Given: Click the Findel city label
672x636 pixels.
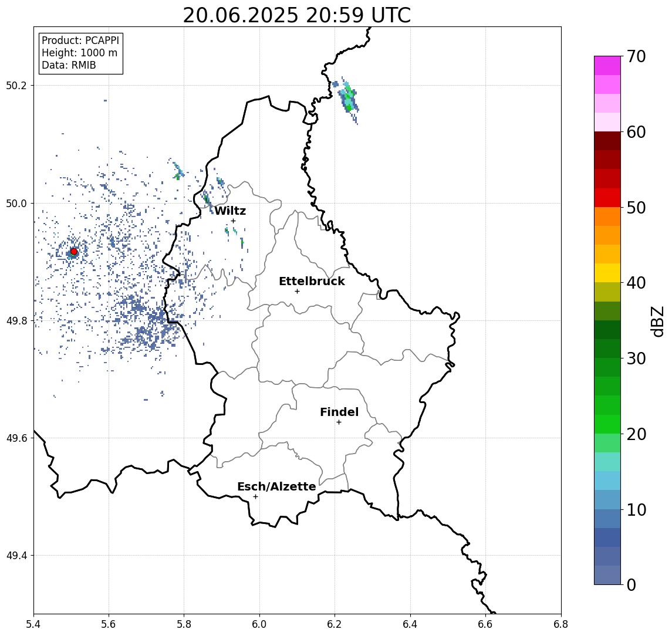Looking at the screenshot, I should (339, 412).
